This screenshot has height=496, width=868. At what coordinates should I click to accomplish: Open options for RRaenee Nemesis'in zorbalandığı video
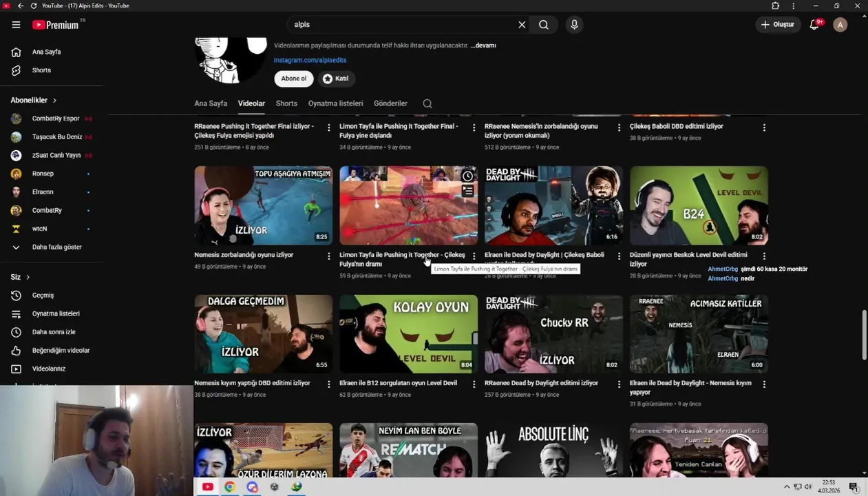(x=619, y=127)
